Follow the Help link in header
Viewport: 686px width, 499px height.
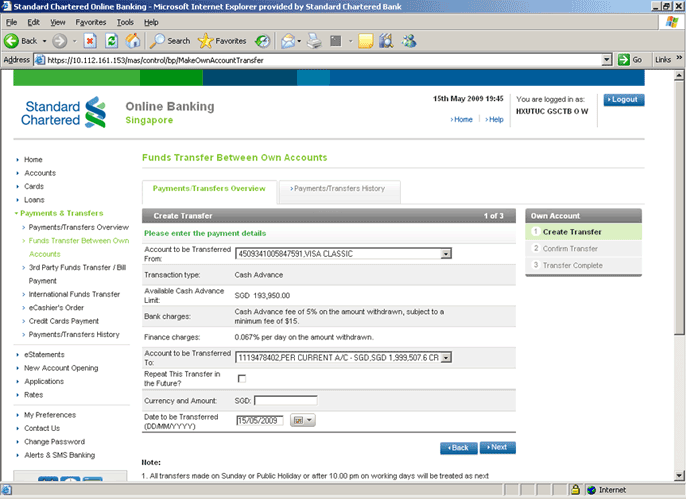click(x=494, y=119)
